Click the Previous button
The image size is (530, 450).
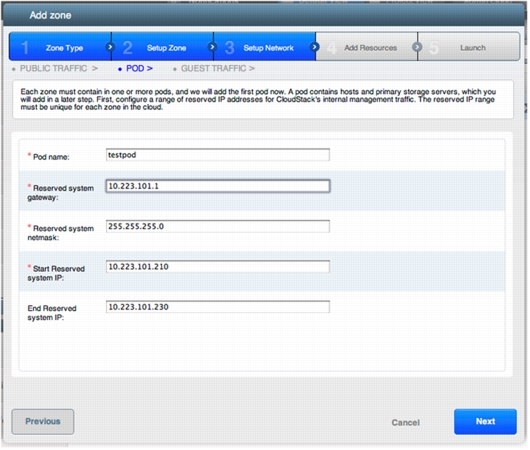pos(43,422)
